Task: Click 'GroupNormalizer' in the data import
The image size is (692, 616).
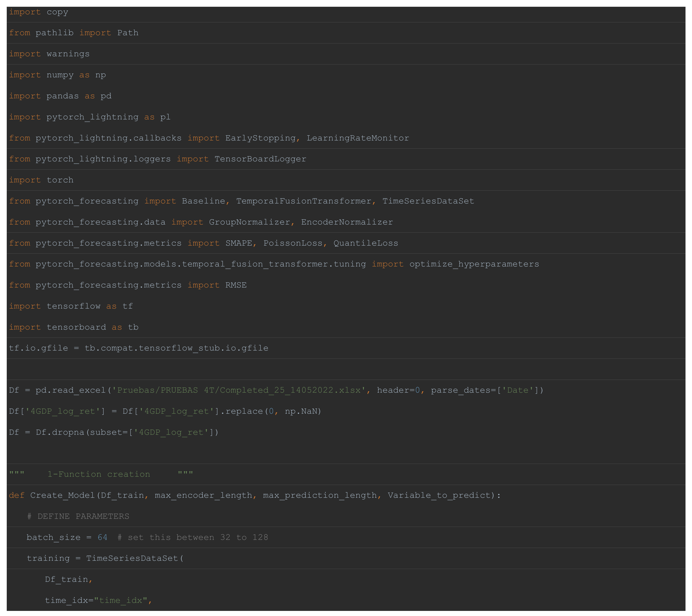Action: [x=250, y=222]
